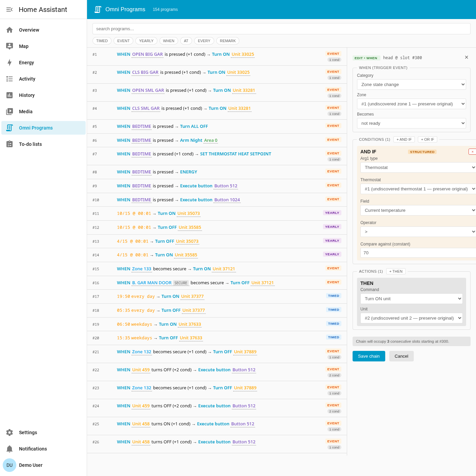Image resolution: width=476 pixels, height=476 pixels.
Task: Click Unit 33281 in program #3
Action: click(244, 90)
